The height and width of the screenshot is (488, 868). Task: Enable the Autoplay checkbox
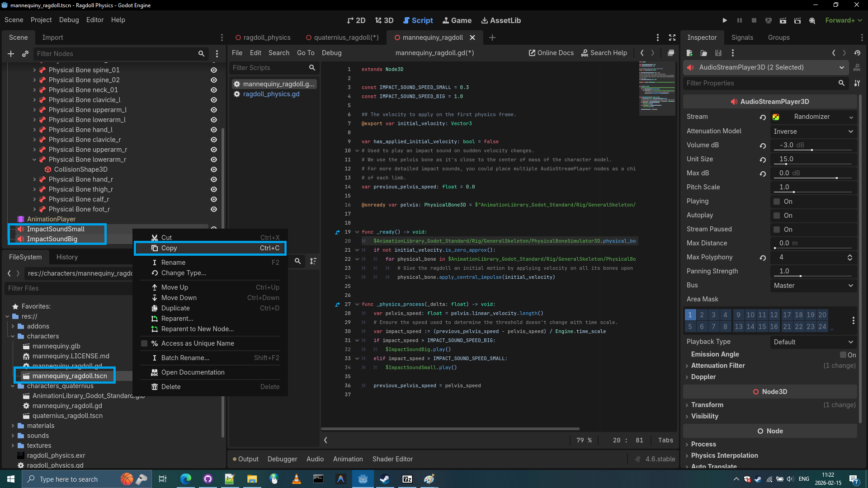[777, 216]
